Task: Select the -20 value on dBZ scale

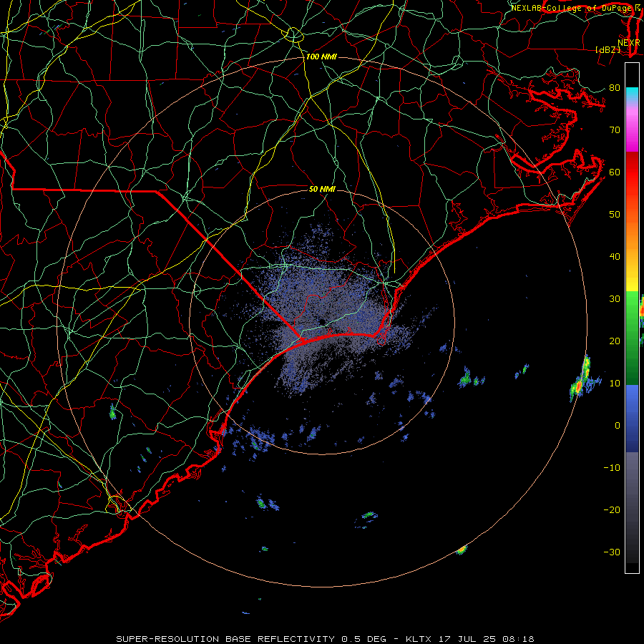Action: tap(612, 509)
